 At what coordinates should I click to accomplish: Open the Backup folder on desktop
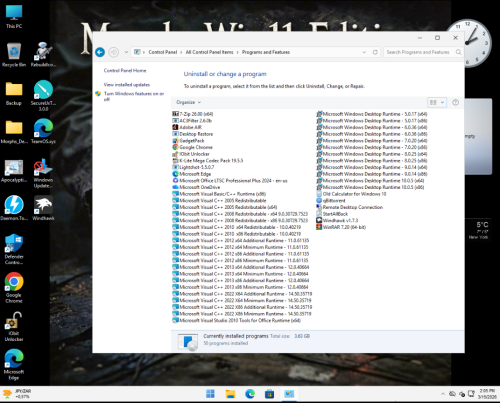coord(14,94)
